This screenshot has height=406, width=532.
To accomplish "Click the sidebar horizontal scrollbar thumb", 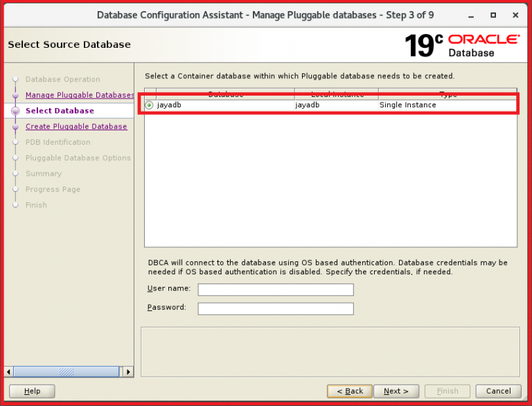I will click(x=66, y=372).
